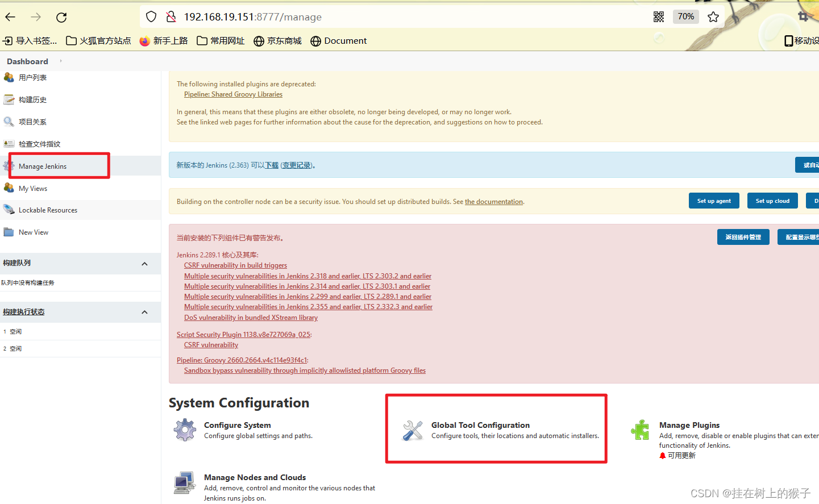Click the Manage Jenkins gear icon
Viewport: 819px width, 504px height.
coord(9,166)
